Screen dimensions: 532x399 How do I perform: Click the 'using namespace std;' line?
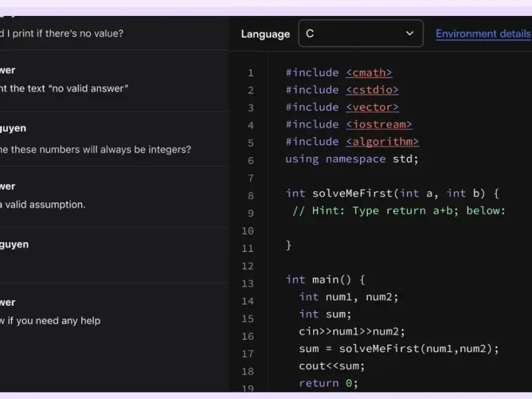[x=351, y=159]
